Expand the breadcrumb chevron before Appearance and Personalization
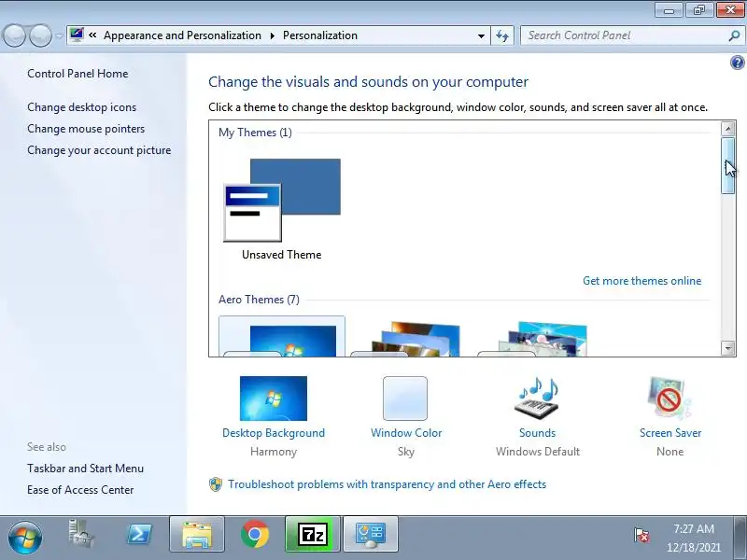Screen dimensions: 747x560 point(92,35)
